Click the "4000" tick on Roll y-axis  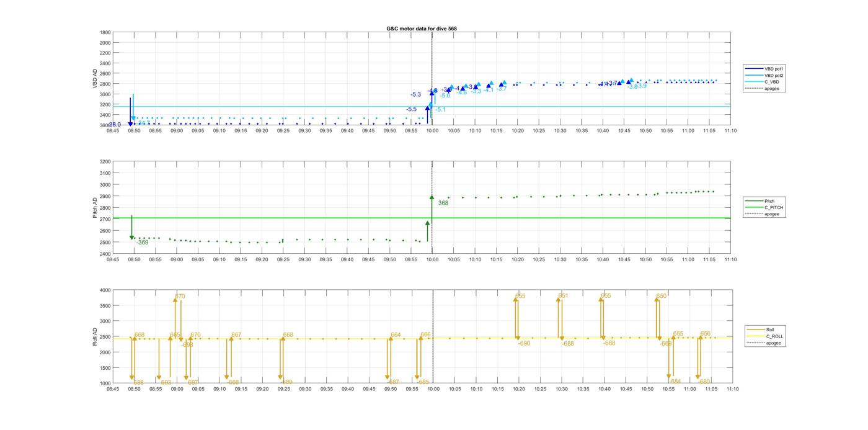(x=105, y=290)
